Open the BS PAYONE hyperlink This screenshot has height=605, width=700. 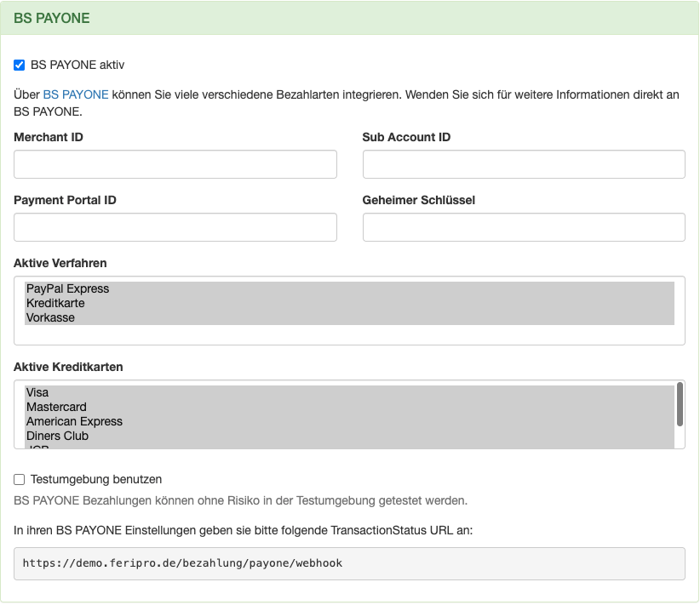(x=76, y=94)
